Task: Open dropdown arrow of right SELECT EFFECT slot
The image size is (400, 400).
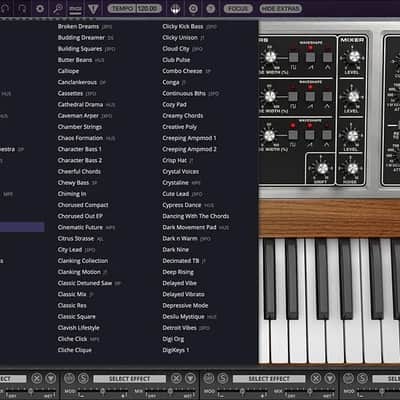Action: tap(330, 378)
